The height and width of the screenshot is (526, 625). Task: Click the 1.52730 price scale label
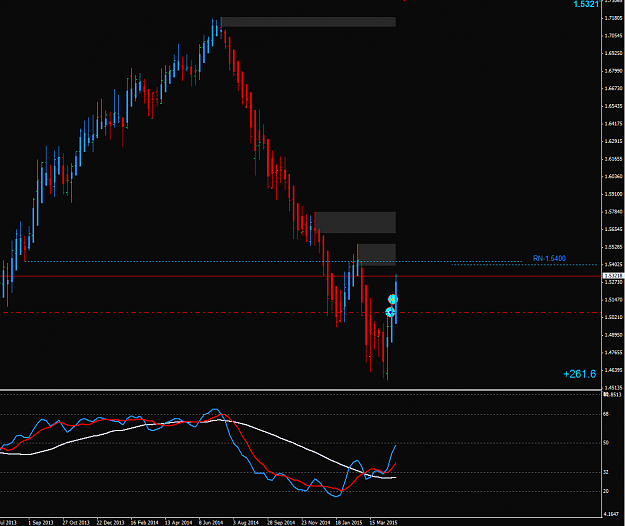[613, 282]
